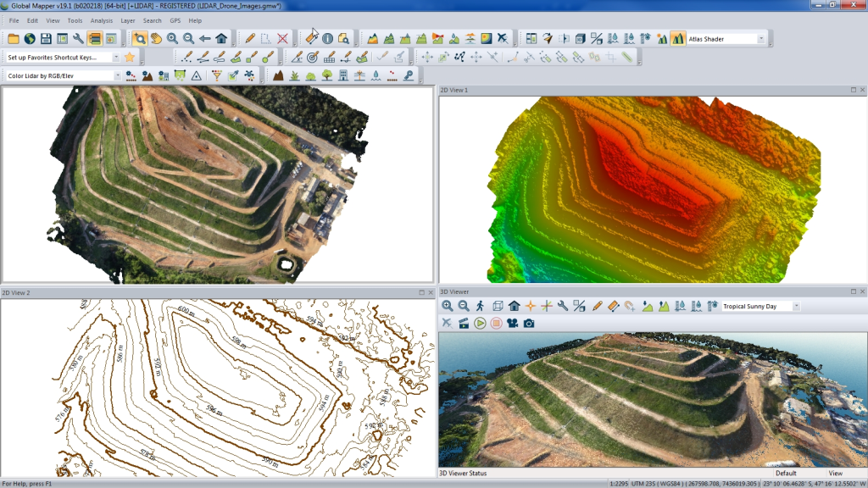Select the Zoom In tool

(172, 38)
